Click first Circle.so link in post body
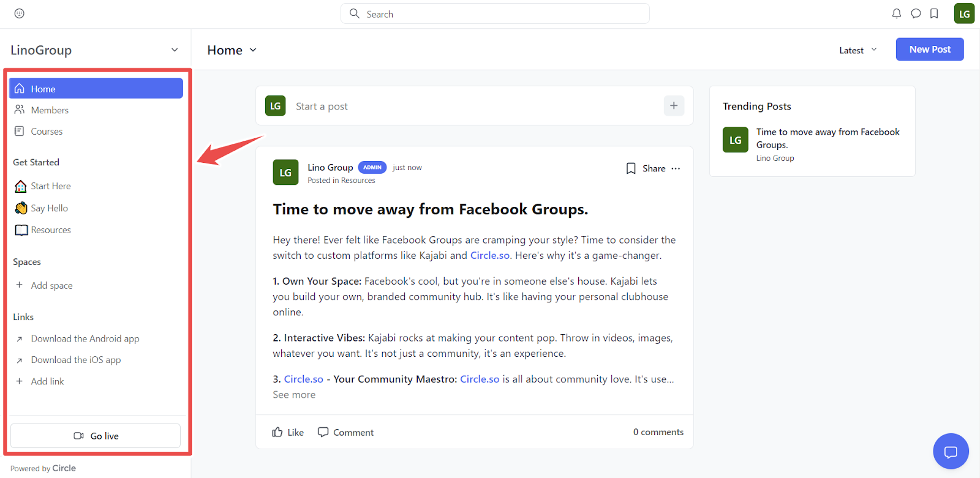The width and height of the screenshot is (980, 478). tap(490, 255)
